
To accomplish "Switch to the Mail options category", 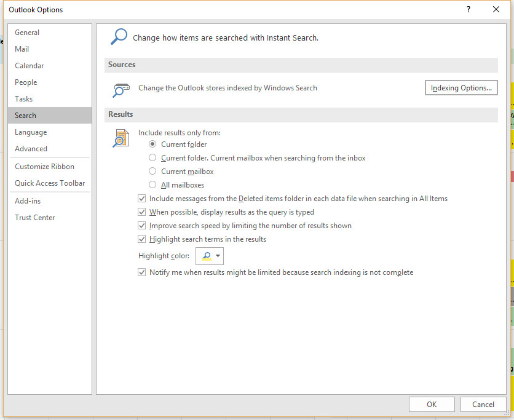I will pos(50,49).
